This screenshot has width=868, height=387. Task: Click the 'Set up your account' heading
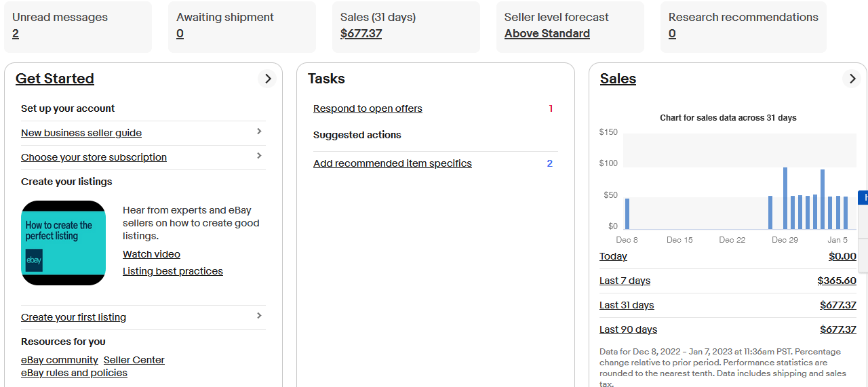point(68,108)
